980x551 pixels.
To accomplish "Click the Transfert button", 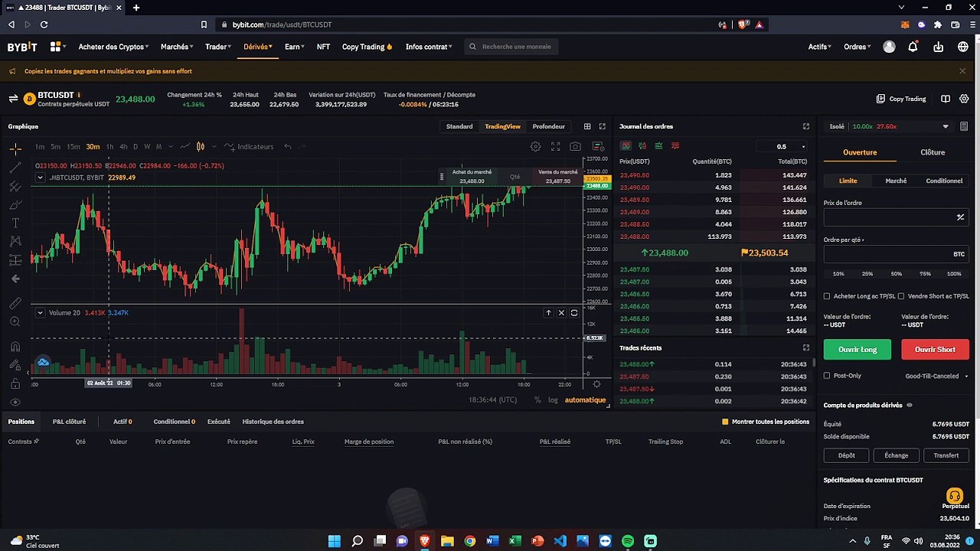I will coord(946,455).
